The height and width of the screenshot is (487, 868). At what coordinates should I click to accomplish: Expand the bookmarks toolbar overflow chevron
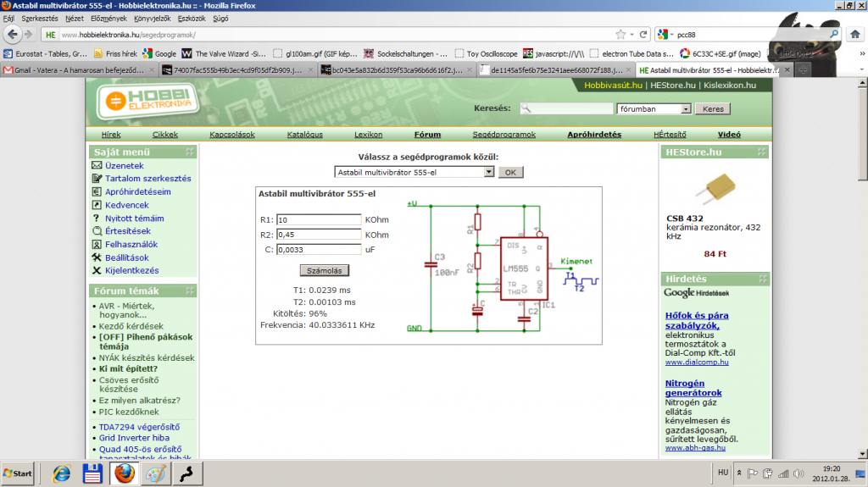862,53
